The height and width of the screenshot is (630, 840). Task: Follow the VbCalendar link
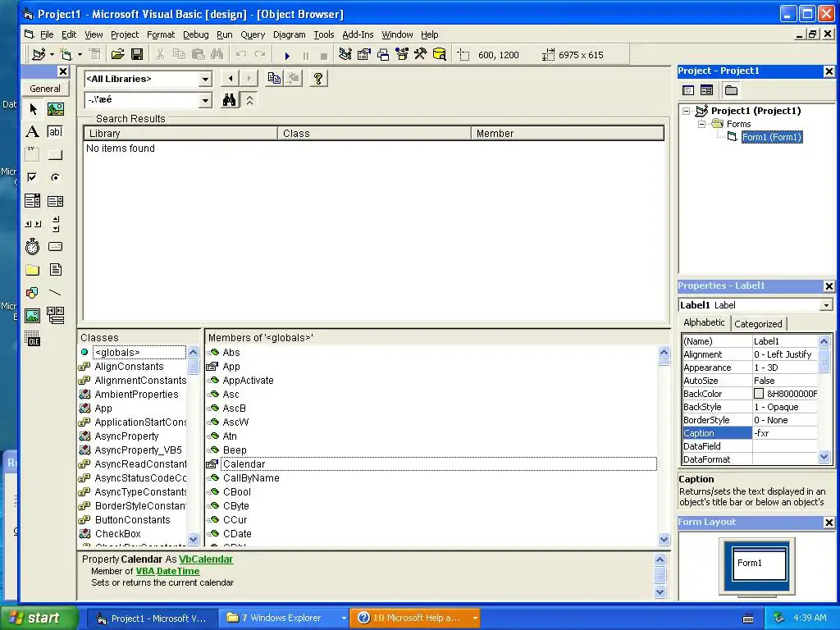[206, 559]
